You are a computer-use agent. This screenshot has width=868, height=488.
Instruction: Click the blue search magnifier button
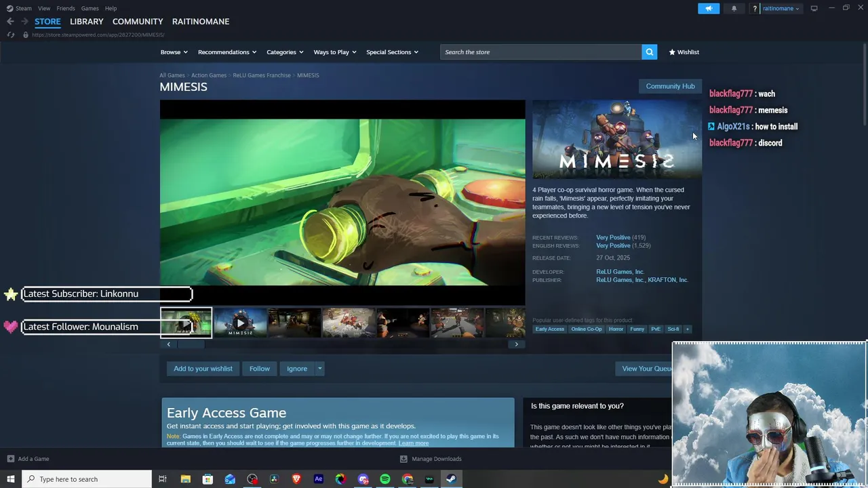pyautogui.click(x=650, y=52)
